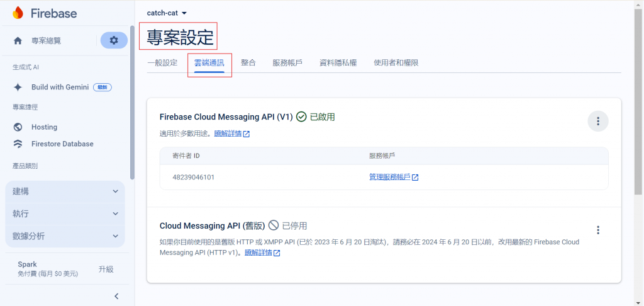Expand the 執行 category
This screenshot has width=644, height=306.
point(65,214)
